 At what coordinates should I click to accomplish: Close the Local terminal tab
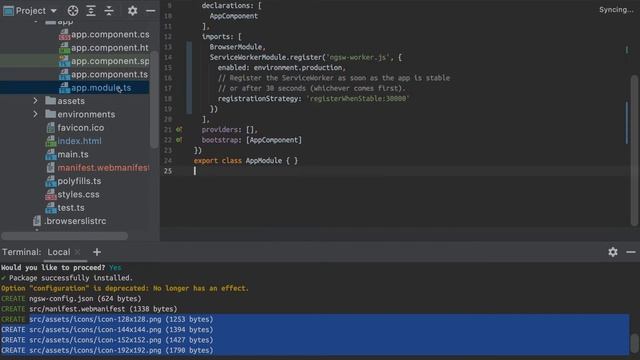[78, 252]
